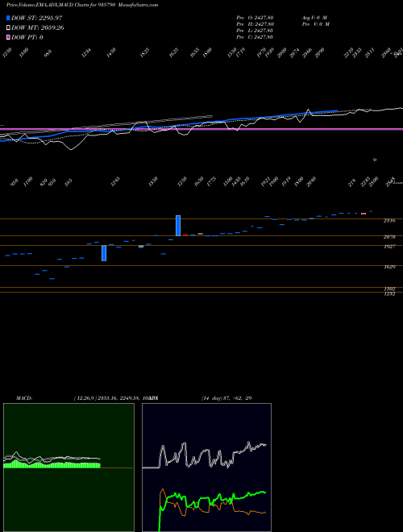Click the magenta horizontal line on the EMA chart

(x=201, y=129)
